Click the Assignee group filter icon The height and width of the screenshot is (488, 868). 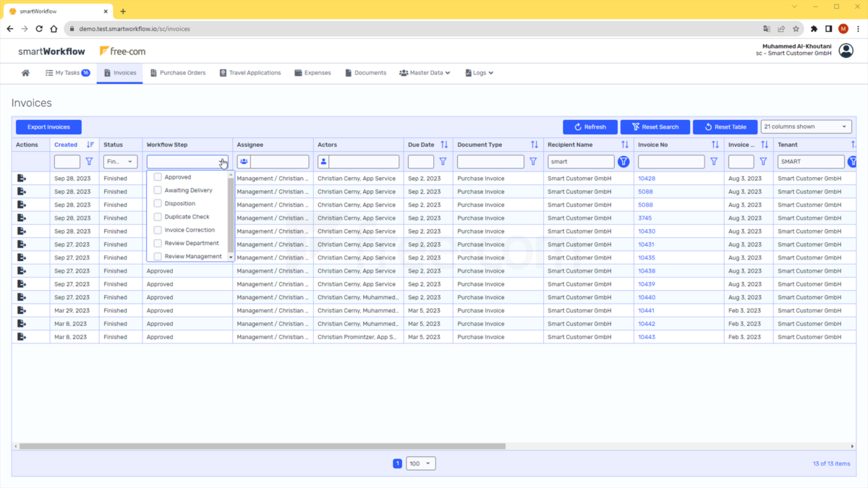coord(243,161)
